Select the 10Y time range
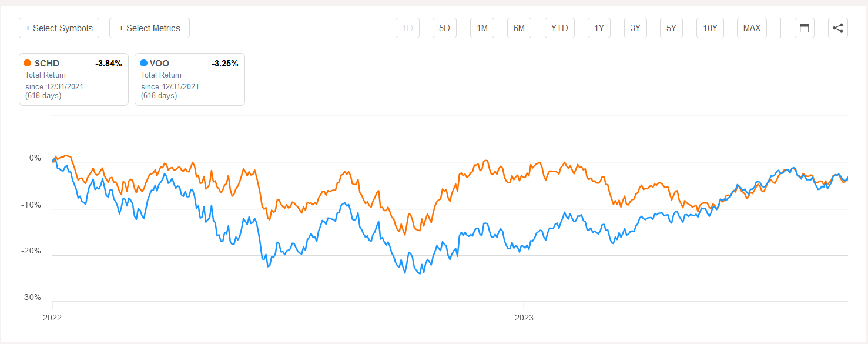 tap(710, 28)
